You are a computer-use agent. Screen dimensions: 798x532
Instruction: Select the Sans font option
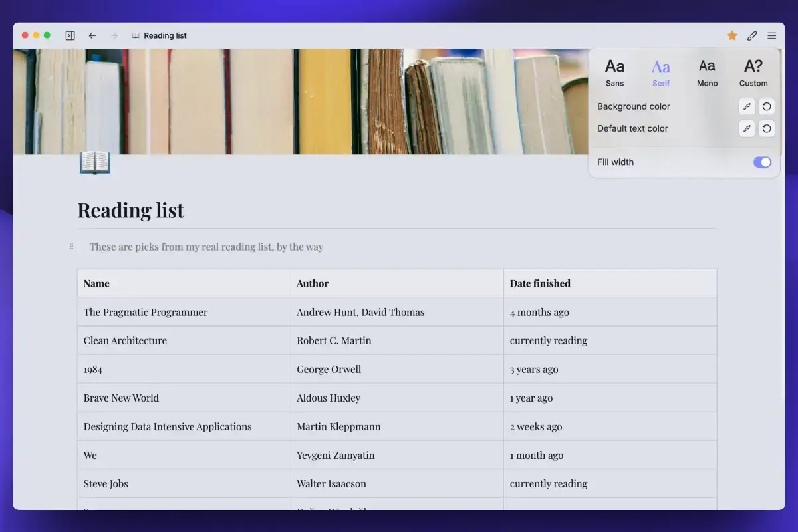pos(614,72)
